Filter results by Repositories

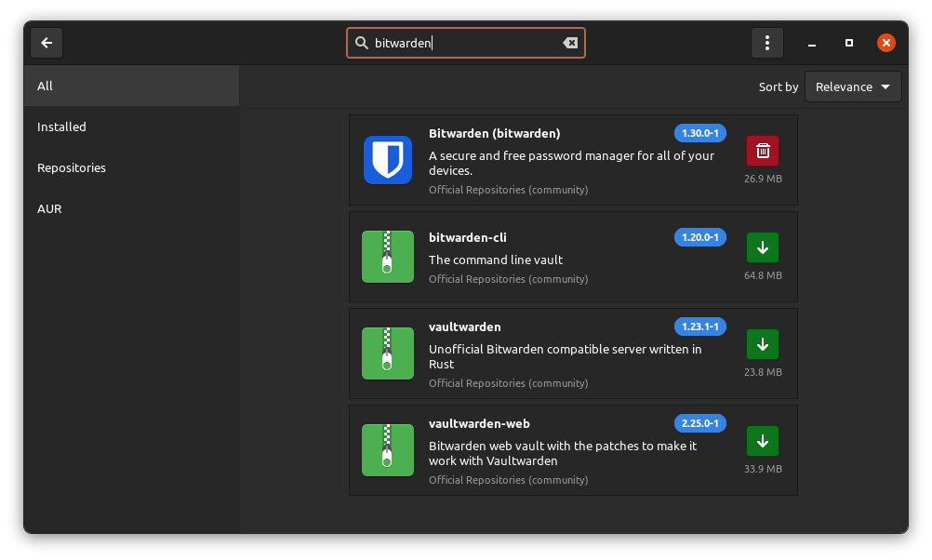131,167
